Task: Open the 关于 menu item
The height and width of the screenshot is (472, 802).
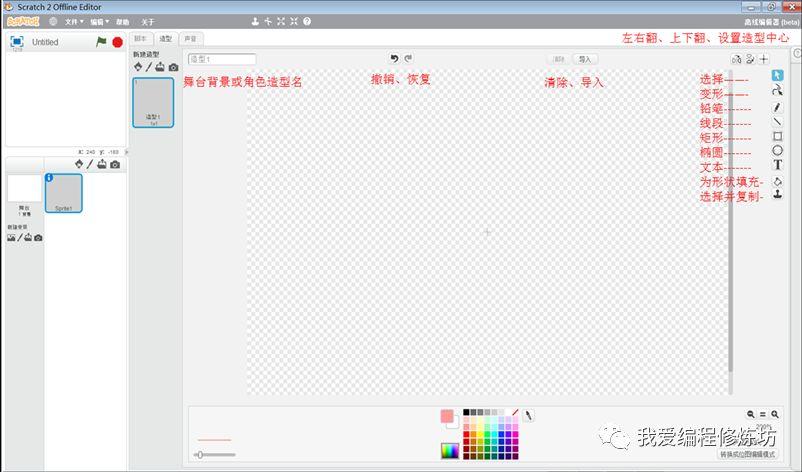Action: pyautogui.click(x=148, y=22)
